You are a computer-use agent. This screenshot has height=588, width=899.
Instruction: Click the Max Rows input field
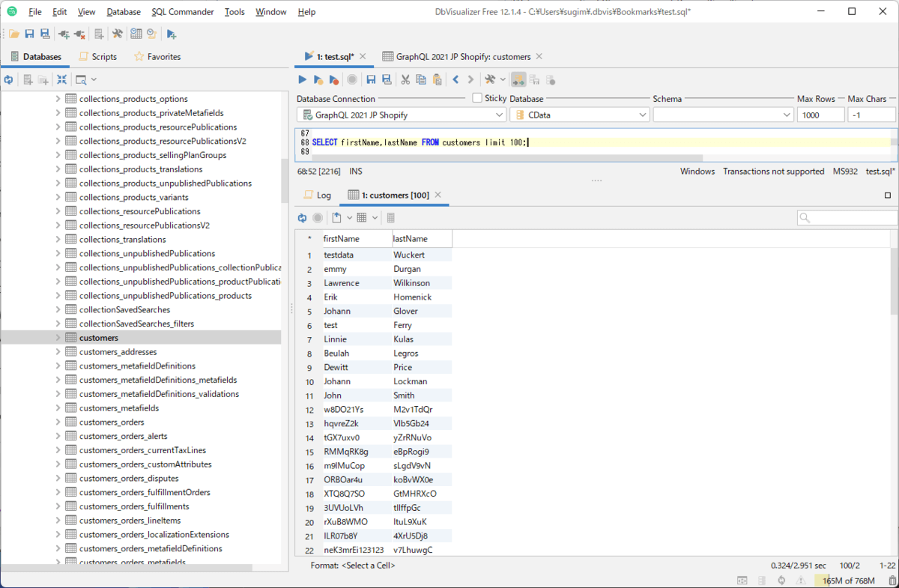click(x=820, y=115)
